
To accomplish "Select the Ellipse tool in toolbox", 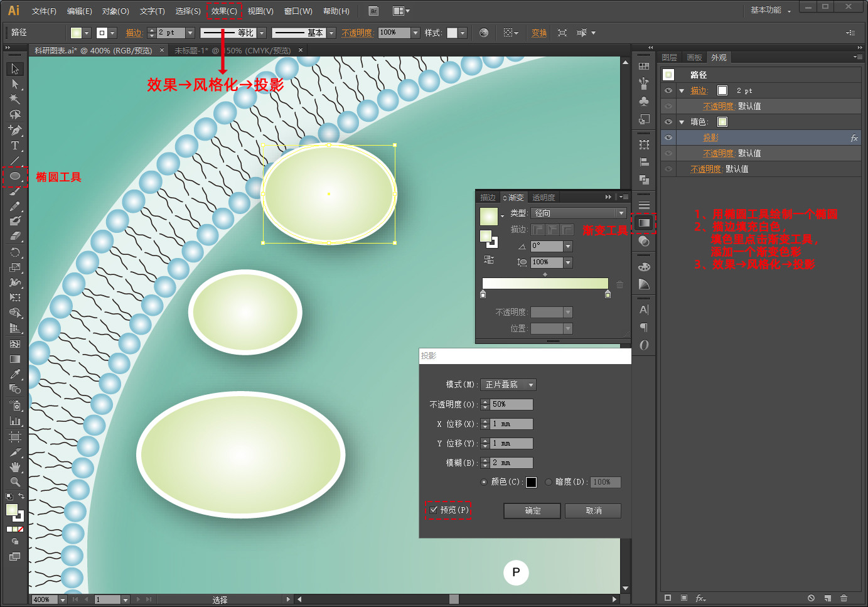I will 15,176.
